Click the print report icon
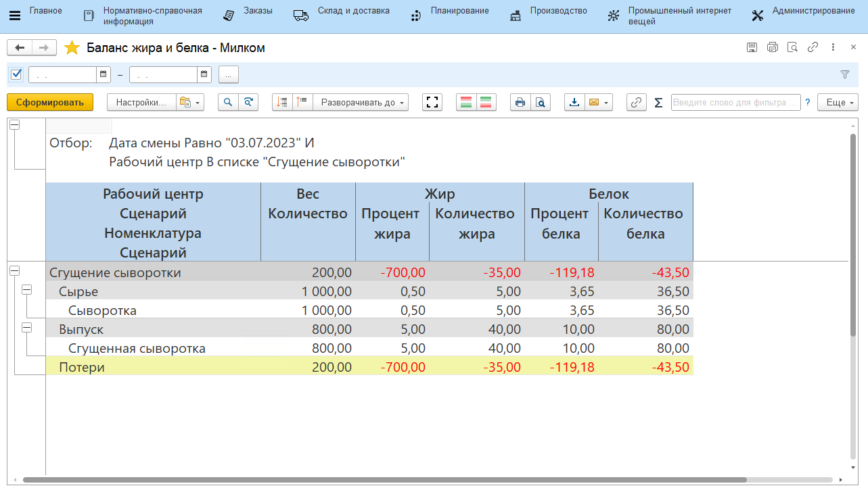Image resolution: width=868 pixels, height=490 pixels. pos(520,103)
